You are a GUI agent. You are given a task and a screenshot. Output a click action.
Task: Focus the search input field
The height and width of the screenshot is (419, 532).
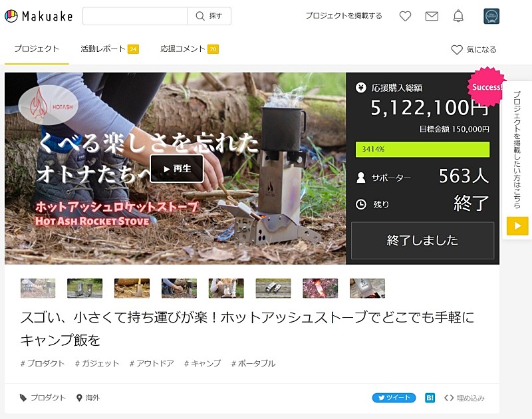(135, 16)
